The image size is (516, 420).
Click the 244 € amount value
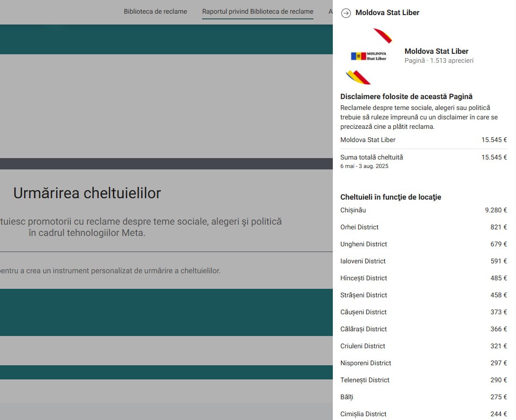[499, 414]
